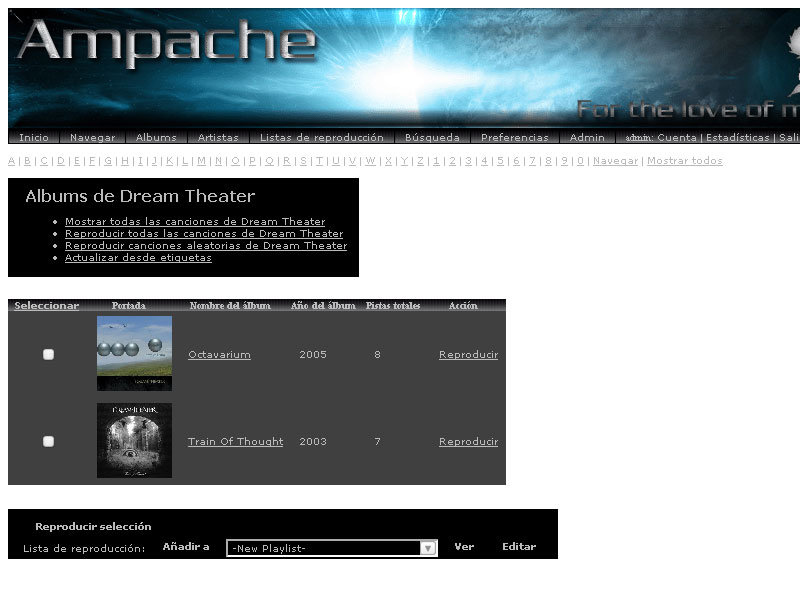Open the Train Of Thought album link

[235, 441]
